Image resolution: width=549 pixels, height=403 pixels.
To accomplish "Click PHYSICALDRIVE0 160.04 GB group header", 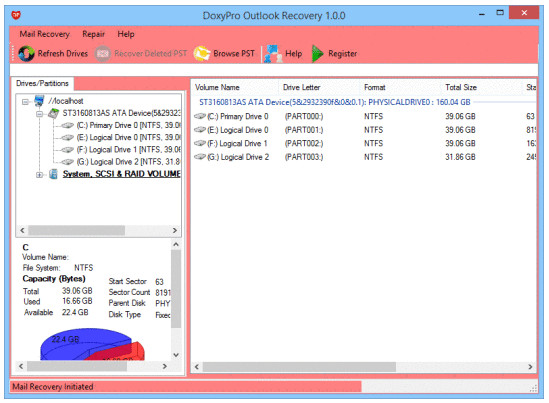I will (x=335, y=102).
